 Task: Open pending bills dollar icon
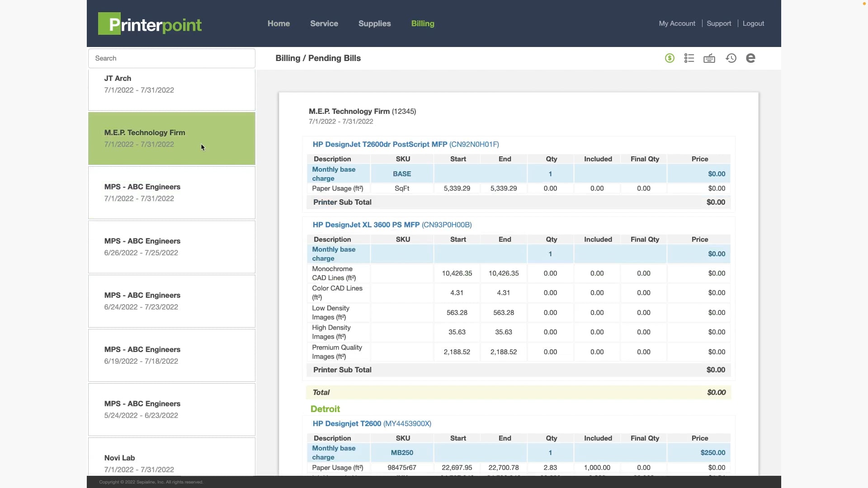[670, 58]
